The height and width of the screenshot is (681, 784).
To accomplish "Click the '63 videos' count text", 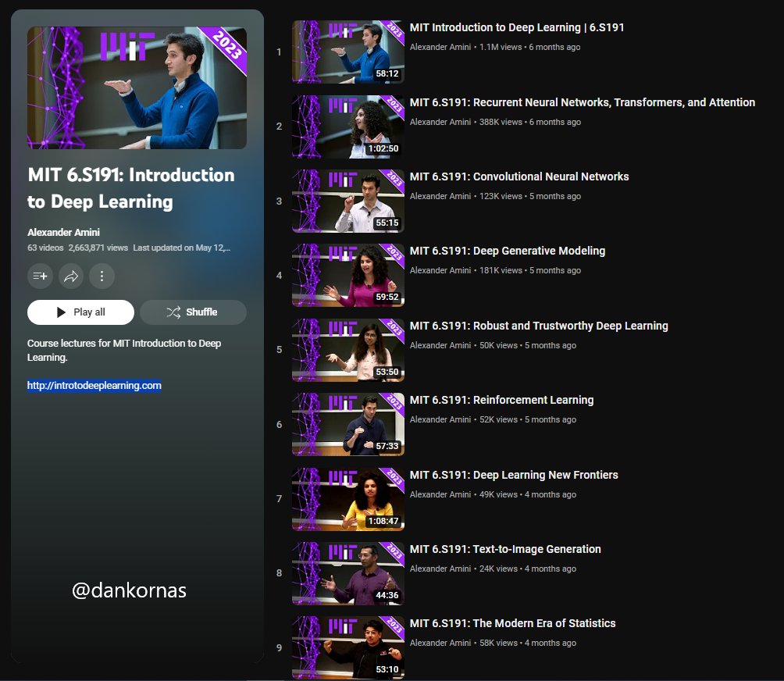I will pyautogui.click(x=45, y=248).
